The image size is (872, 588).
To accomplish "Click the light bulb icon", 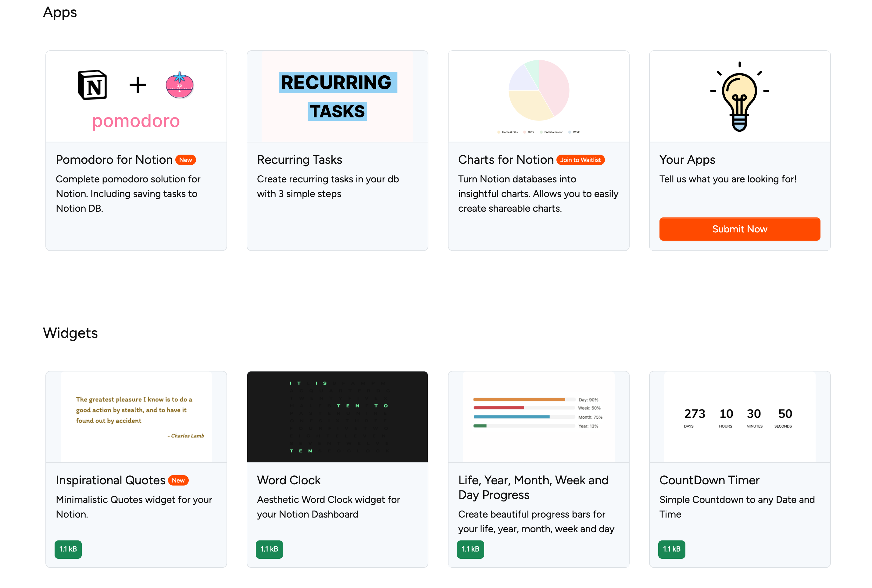I will point(739,97).
